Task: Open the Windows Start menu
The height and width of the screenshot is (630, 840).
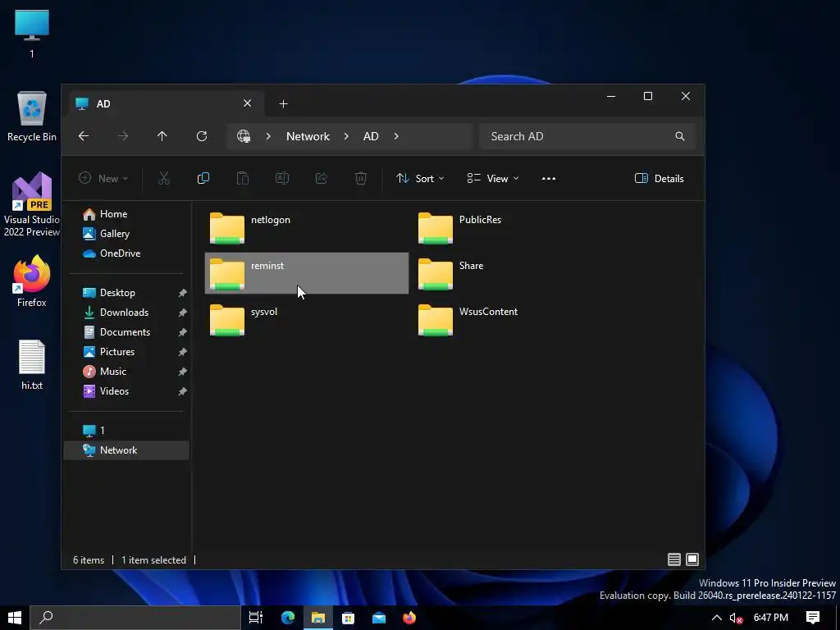Action: point(15,618)
